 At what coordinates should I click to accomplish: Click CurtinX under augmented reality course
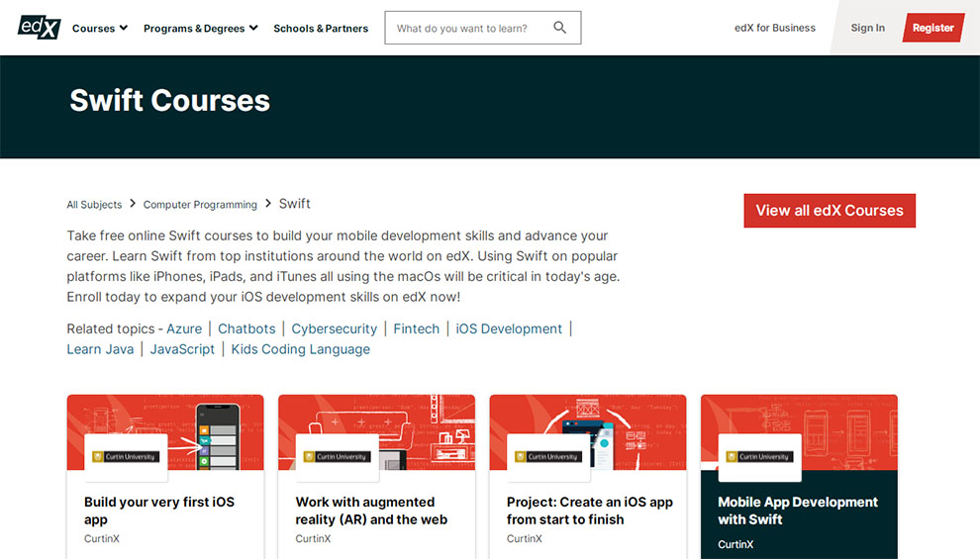[x=313, y=538]
